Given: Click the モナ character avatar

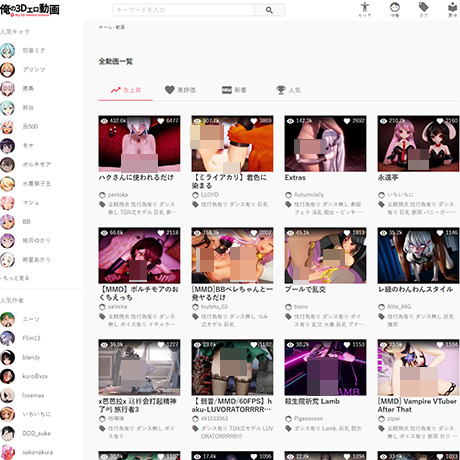Looking at the screenshot, I should 7,146.
